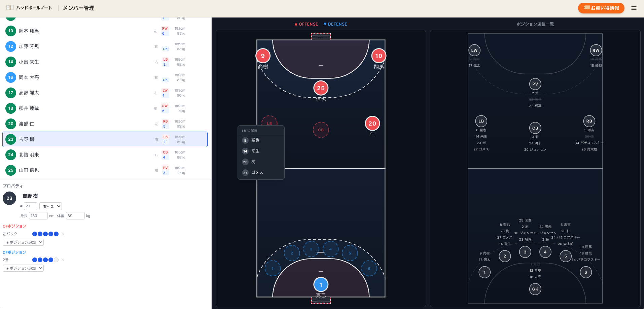644x309 pixels.
Task: Select player row 25 山田 信也
Action: [x=105, y=170]
